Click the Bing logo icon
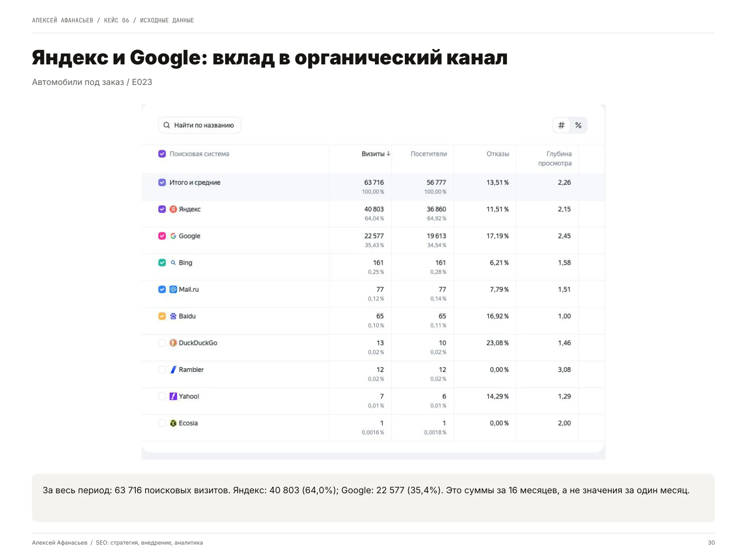 click(173, 263)
